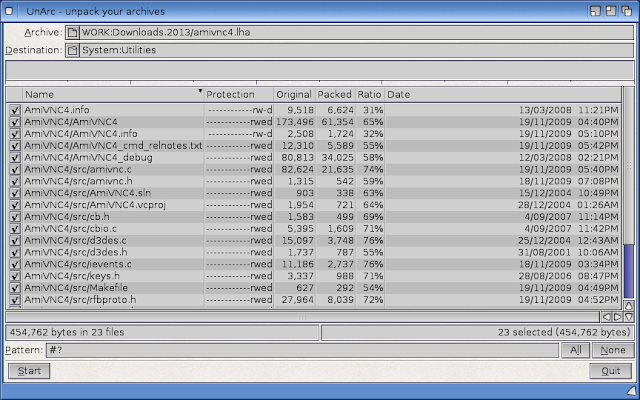Click the Destination folder chooser icon

(74, 50)
